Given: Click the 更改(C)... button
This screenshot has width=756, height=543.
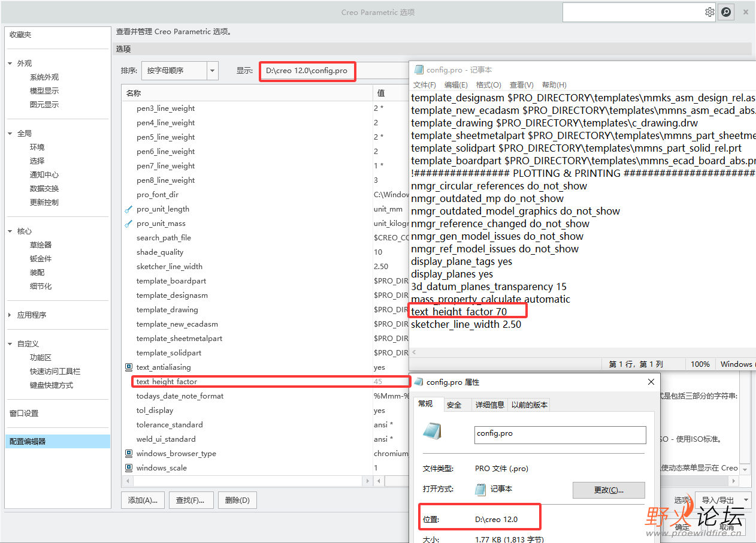Looking at the screenshot, I should (609, 490).
